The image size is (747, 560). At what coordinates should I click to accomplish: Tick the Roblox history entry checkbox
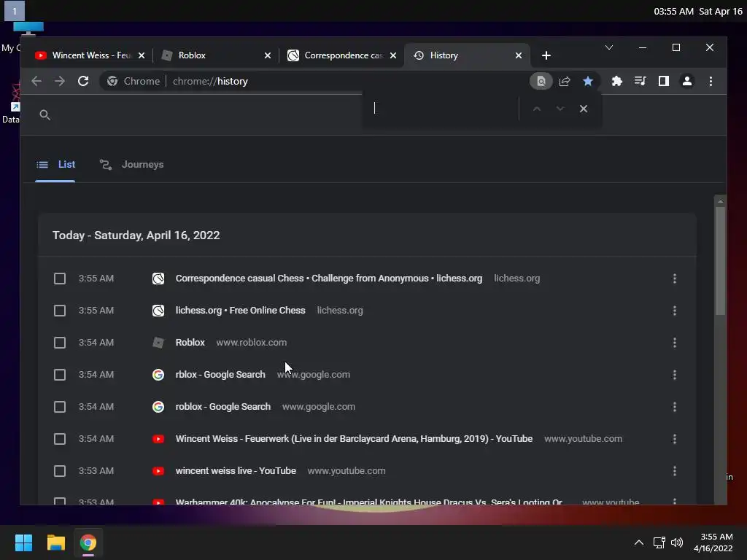click(x=60, y=343)
